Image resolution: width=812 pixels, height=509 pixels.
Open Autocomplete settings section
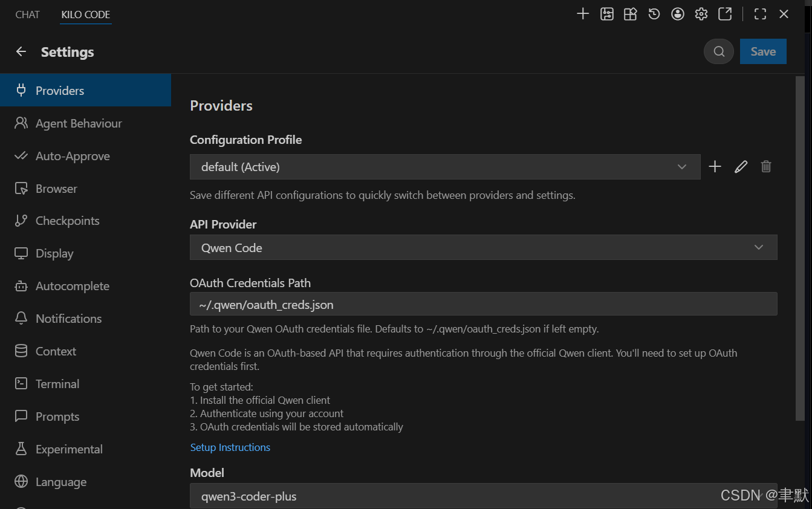(85, 286)
